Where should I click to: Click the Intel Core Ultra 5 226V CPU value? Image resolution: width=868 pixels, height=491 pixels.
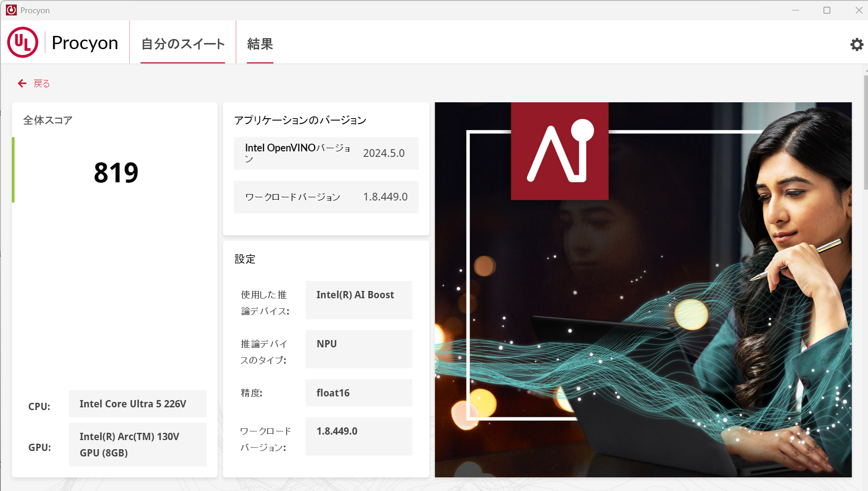[138, 404]
